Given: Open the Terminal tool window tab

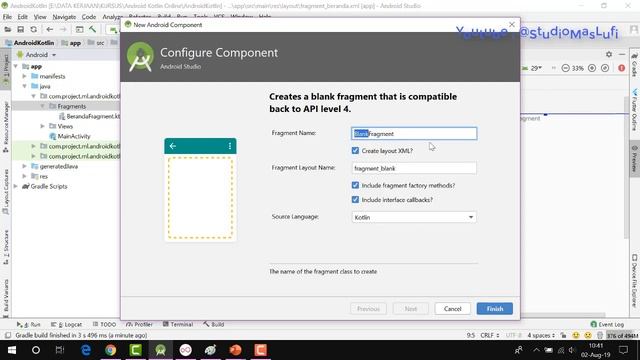Looking at the screenshot, I should (x=178, y=324).
